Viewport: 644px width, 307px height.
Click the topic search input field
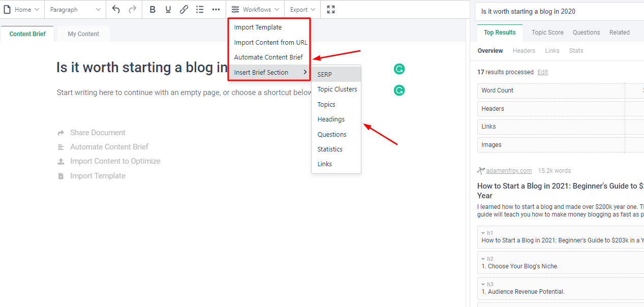559,11
